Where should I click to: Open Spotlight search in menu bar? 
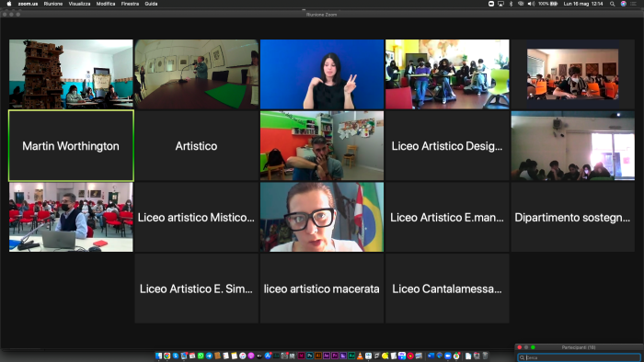(612, 4)
